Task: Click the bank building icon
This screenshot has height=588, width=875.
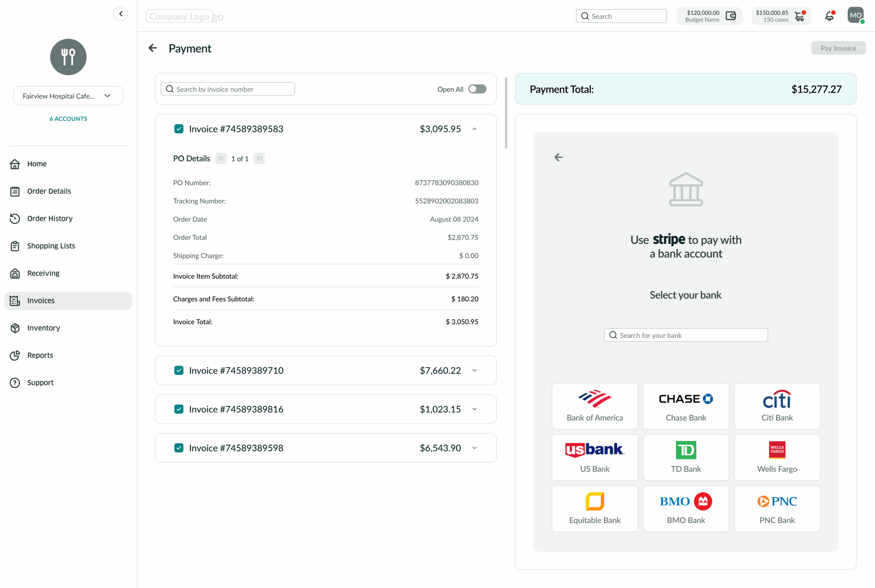Action: [x=686, y=189]
